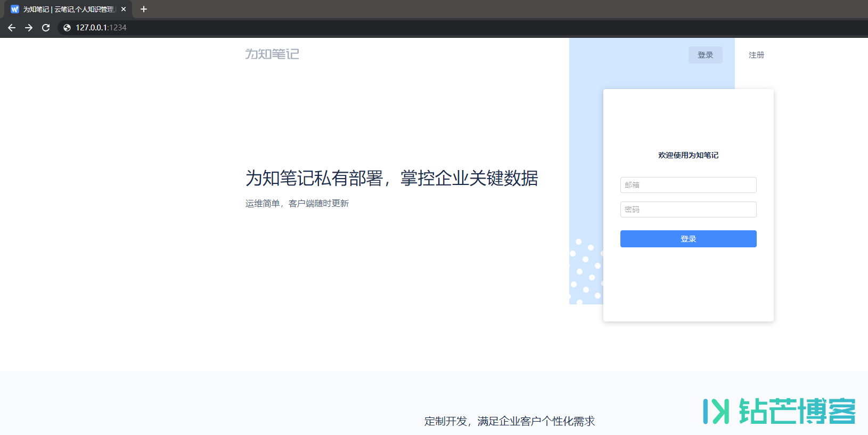Image resolution: width=868 pixels, height=435 pixels.
Task: Focus the 邮箱 email input field
Action: tap(689, 185)
